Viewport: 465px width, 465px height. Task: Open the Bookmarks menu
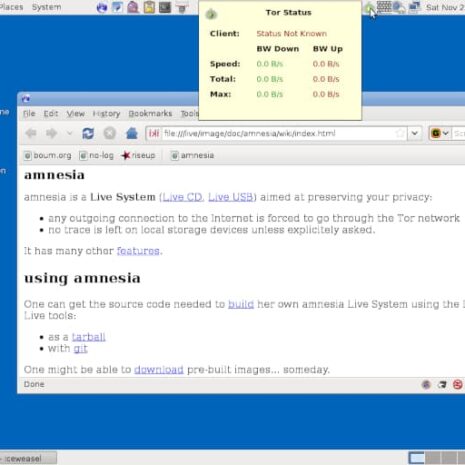(x=150, y=114)
